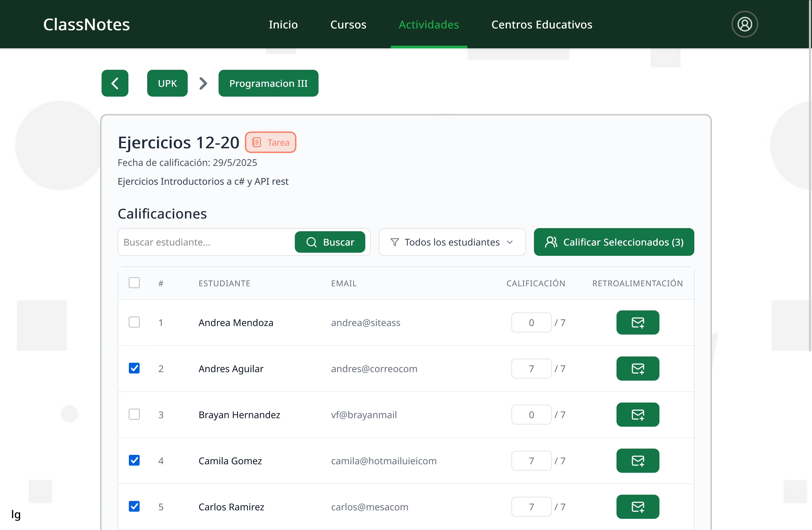Switch to the Cursos tab
This screenshot has width=812, height=530.
348,24
